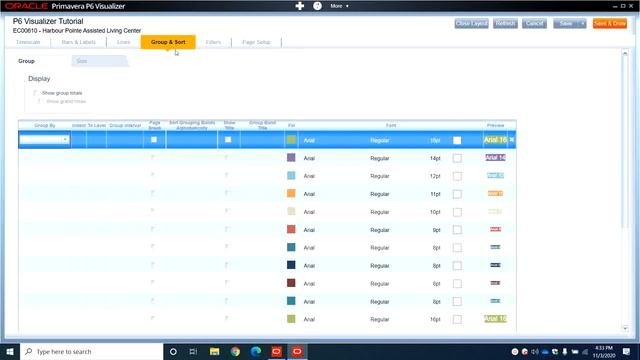
Task: Open the Windows Start menu
Action: click(x=10, y=351)
